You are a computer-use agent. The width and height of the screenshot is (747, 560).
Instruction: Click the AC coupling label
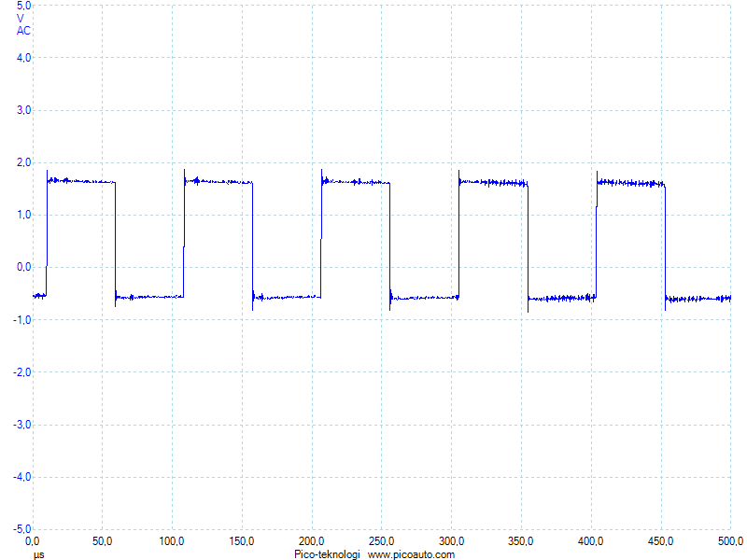tap(23, 31)
